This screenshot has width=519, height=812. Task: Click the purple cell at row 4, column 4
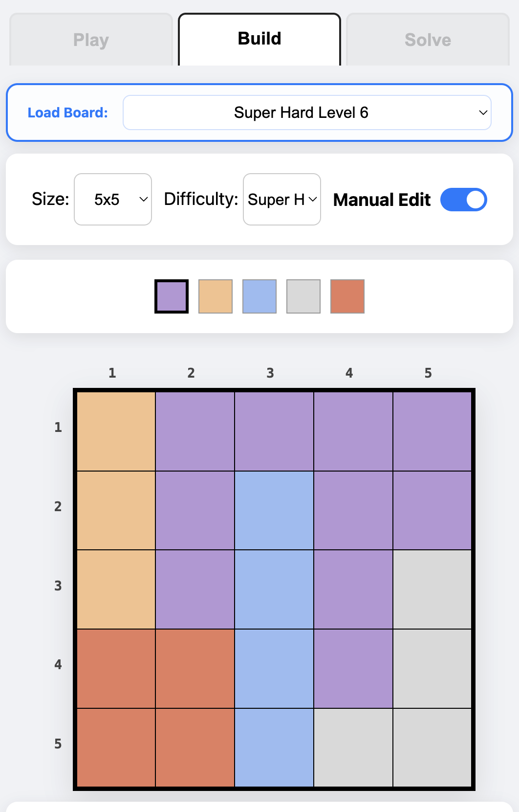(353, 669)
